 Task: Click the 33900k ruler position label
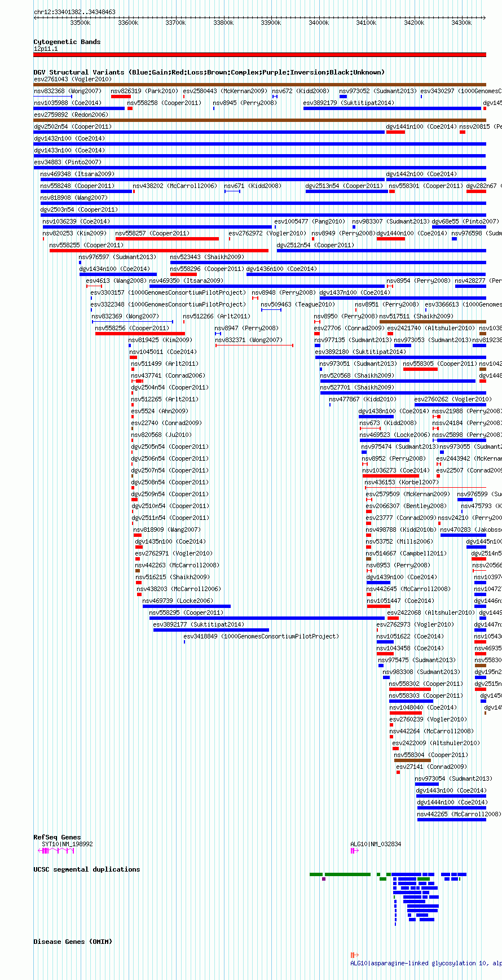(271, 23)
